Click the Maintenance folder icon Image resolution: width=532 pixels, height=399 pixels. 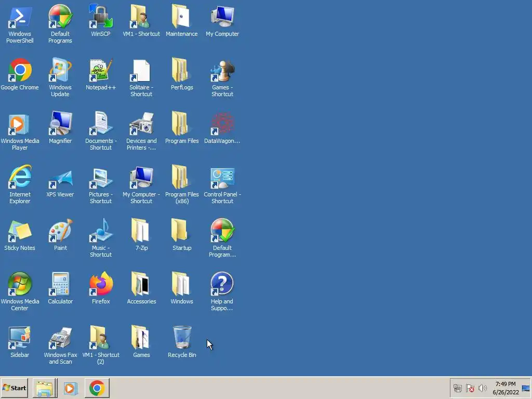[181, 16]
